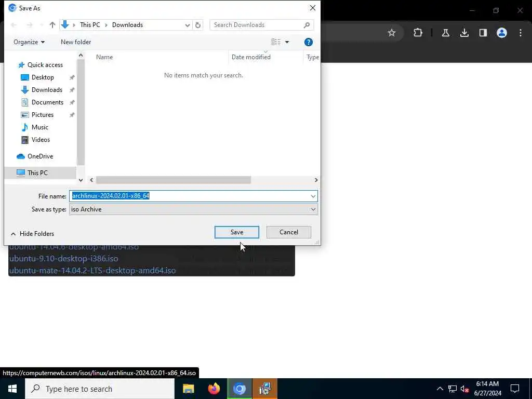
Task: Click the Save button
Action: [x=237, y=232]
